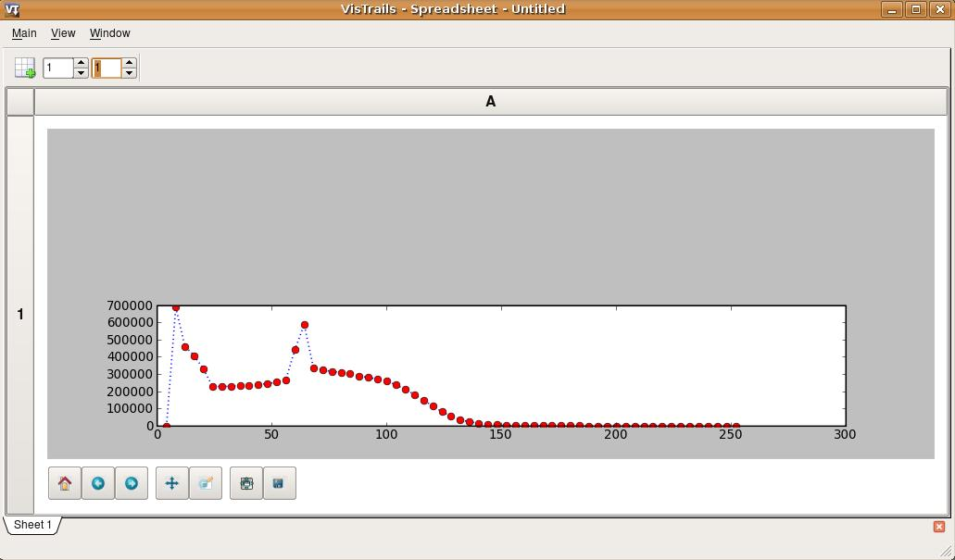Decrease the first spinbox count
This screenshot has height=560, width=955.
coord(81,73)
